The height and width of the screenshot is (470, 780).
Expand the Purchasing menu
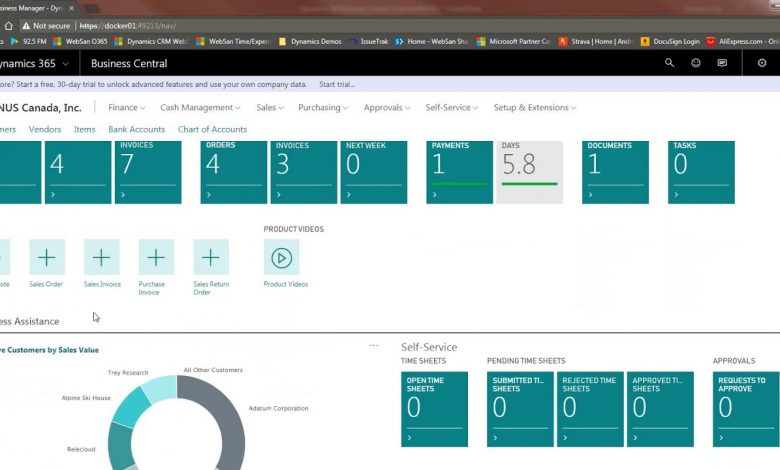pyautogui.click(x=323, y=107)
